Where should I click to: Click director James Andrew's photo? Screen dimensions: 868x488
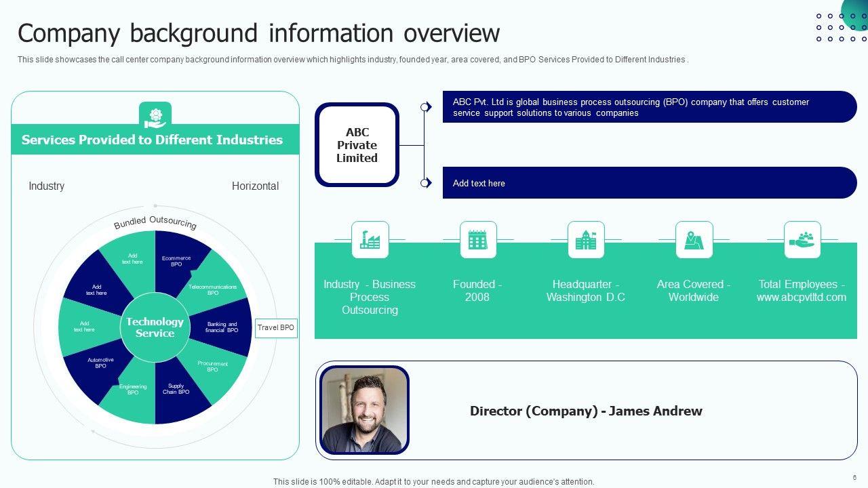click(x=365, y=410)
